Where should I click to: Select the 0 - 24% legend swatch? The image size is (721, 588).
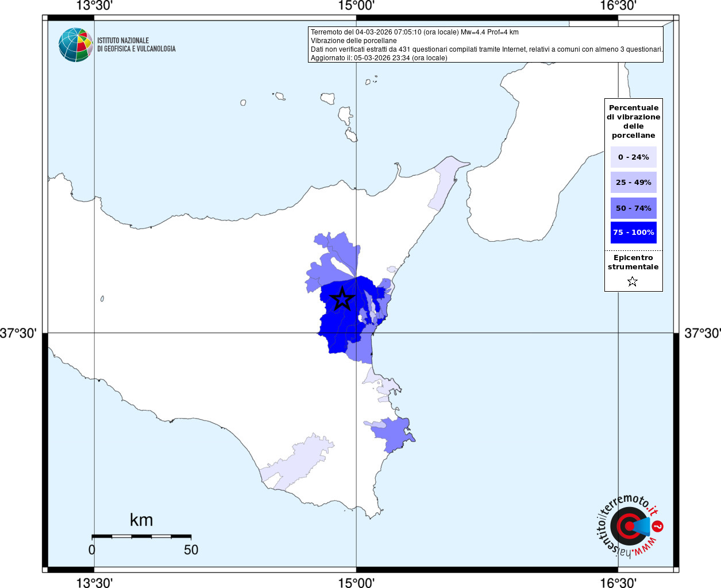(634, 157)
